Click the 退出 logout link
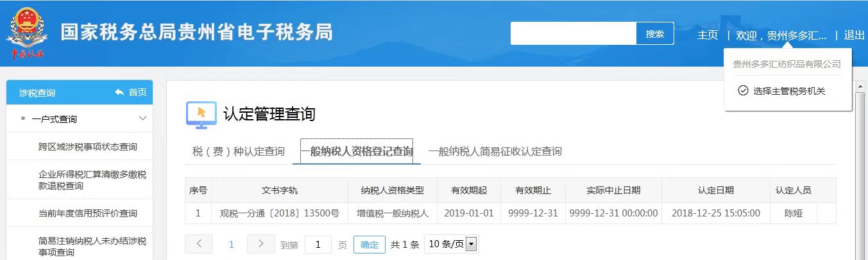This screenshot has height=260, width=868. (x=854, y=35)
